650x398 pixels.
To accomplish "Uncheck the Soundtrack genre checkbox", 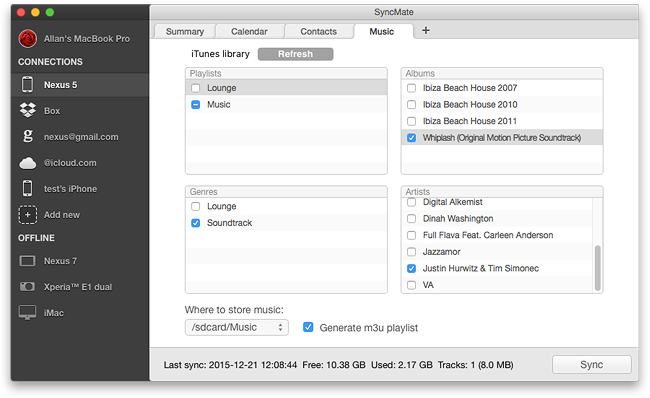I will pyautogui.click(x=196, y=223).
